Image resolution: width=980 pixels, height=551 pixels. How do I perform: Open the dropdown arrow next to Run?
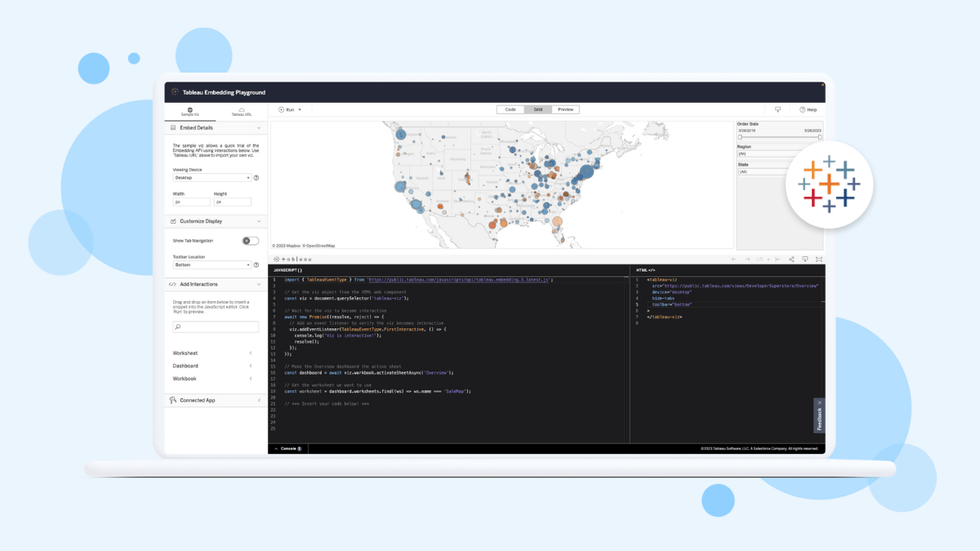click(x=300, y=109)
